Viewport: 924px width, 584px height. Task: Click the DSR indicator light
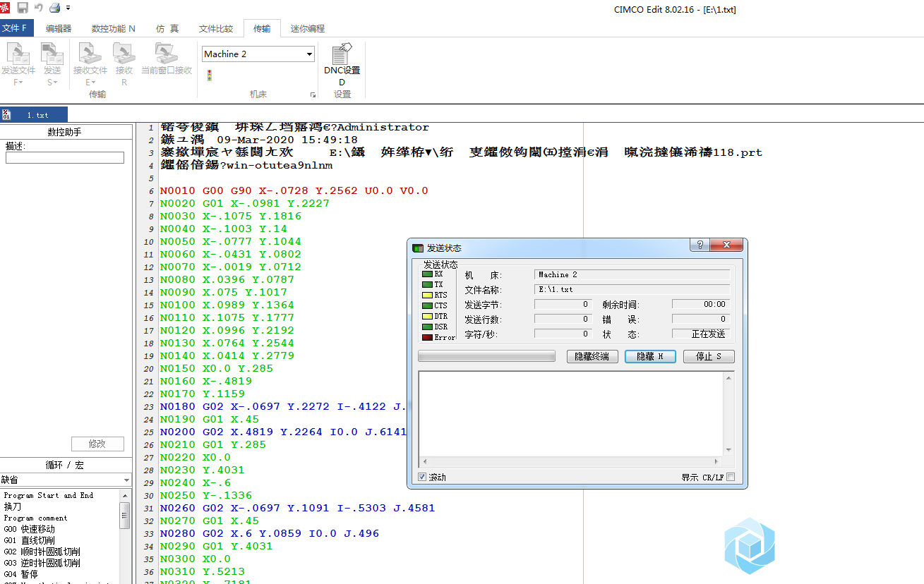click(427, 327)
